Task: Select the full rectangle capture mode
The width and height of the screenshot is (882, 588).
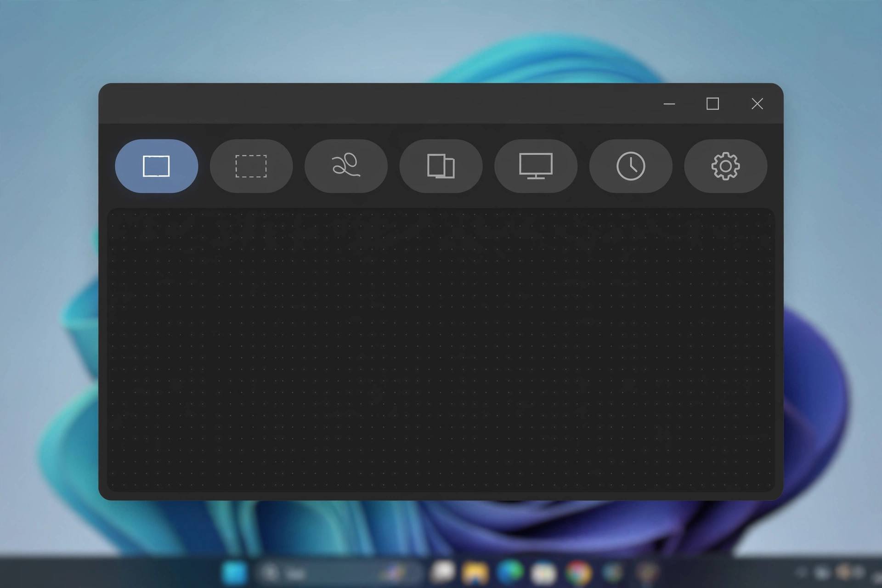Action: click(157, 166)
